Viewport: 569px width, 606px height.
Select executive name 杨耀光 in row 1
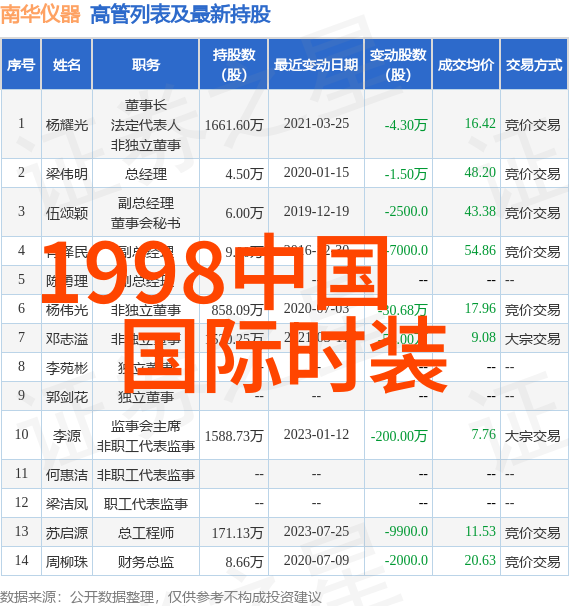click(x=67, y=125)
